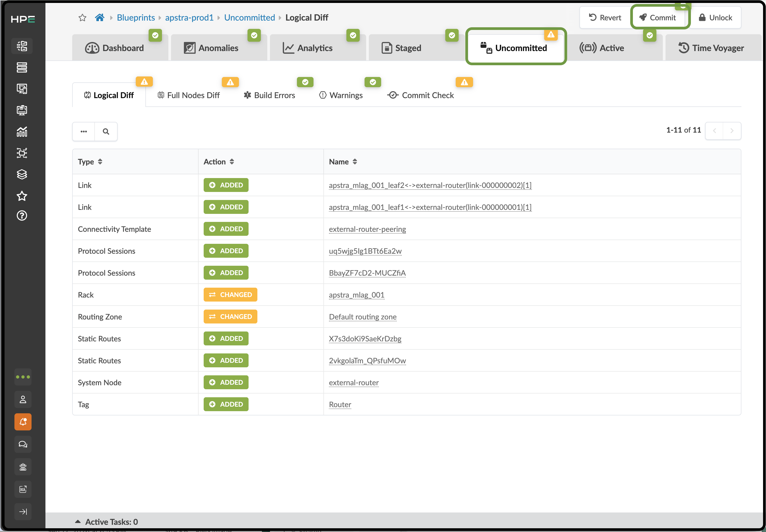Open the apstra-prod1 breadcrumb link

tap(189, 18)
